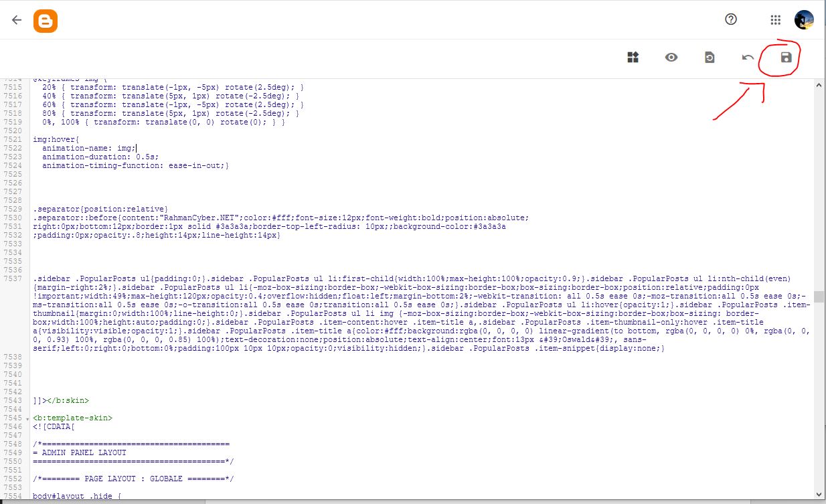Open Blogger help via the question mark
The height and width of the screenshot is (504, 826).
tap(730, 20)
